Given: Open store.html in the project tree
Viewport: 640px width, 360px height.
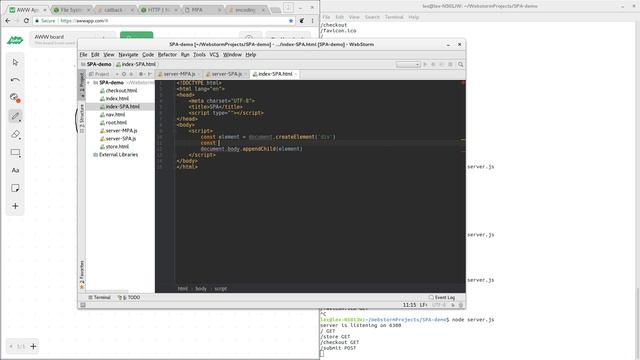Looking at the screenshot, I should click(114, 147).
